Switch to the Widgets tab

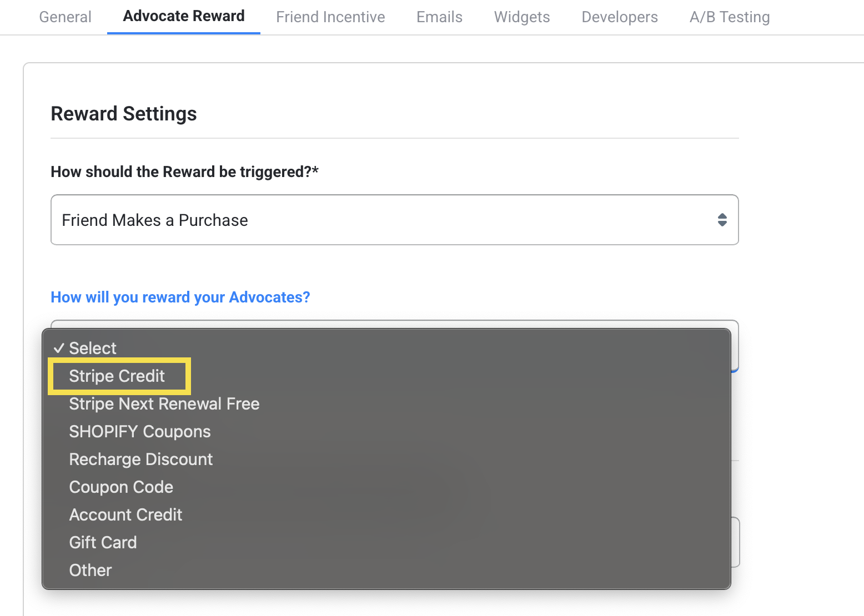click(522, 17)
